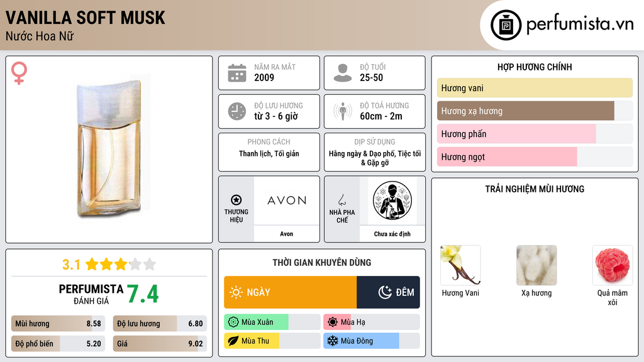
Task: Click the từ 3 - 6 giờ value
Action: pos(275,116)
